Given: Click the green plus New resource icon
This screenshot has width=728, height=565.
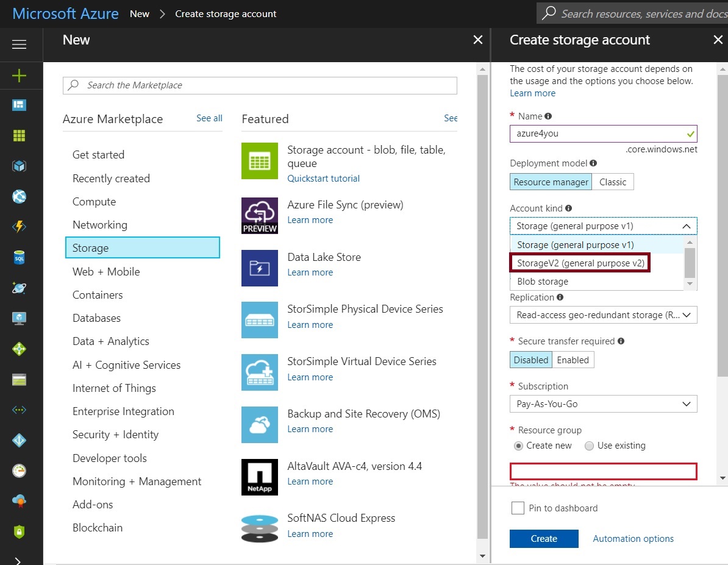Looking at the screenshot, I should tap(19, 75).
